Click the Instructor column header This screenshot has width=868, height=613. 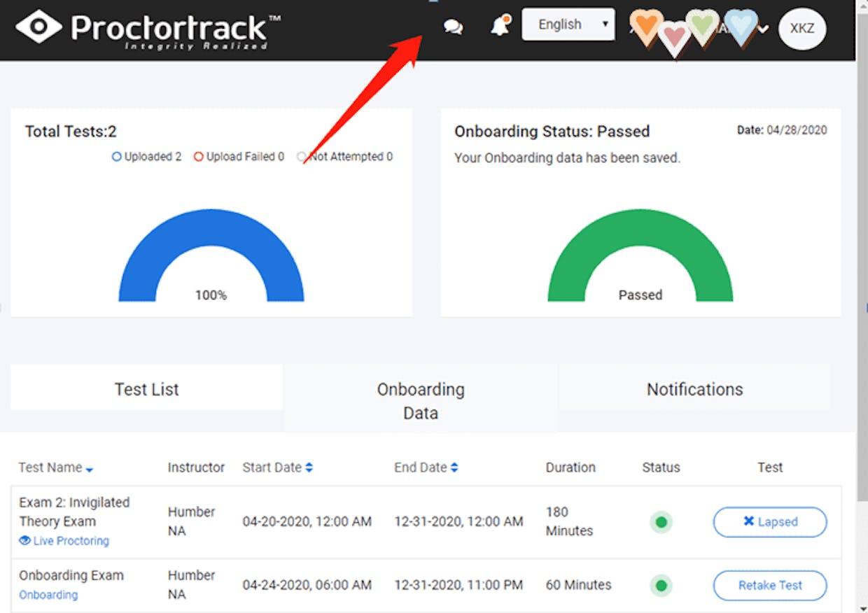point(196,467)
